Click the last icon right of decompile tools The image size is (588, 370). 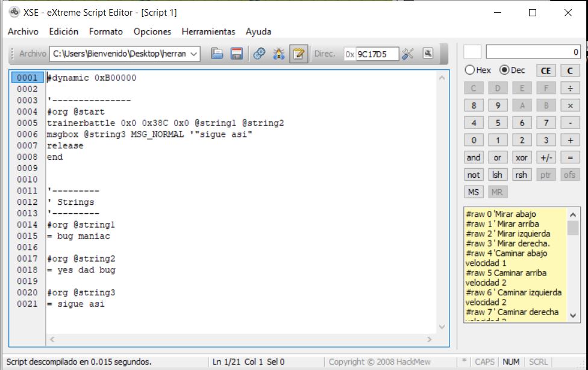point(428,53)
